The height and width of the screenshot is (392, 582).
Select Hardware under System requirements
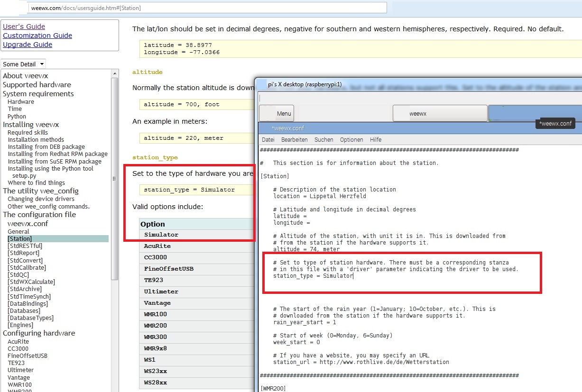pos(21,102)
